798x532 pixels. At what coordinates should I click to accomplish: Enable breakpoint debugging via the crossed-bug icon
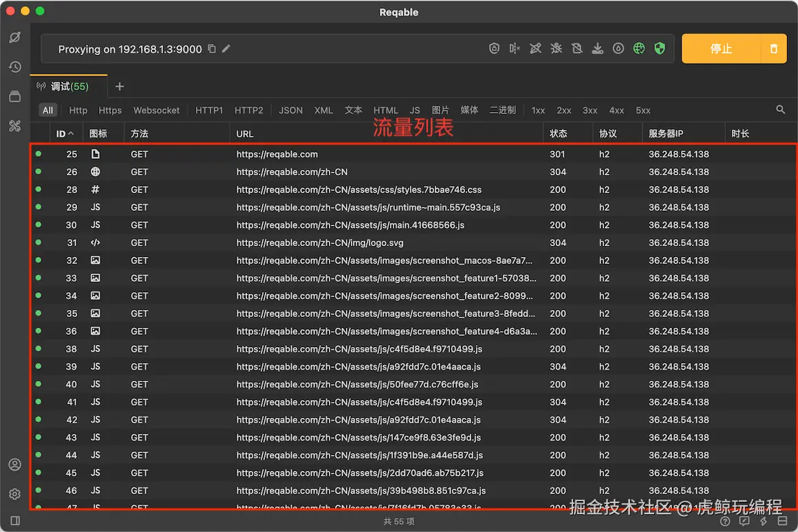[x=556, y=48]
